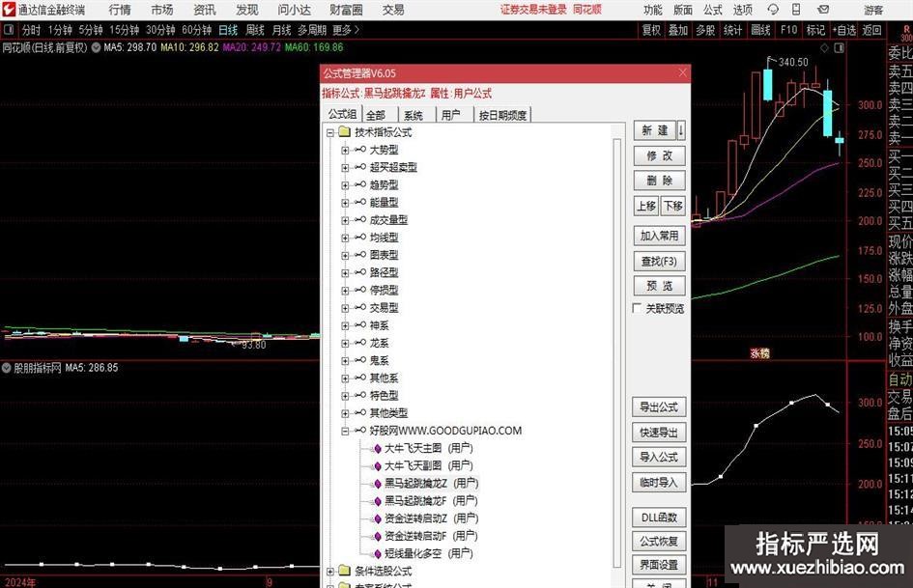This screenshot has height=588, width=913.
Task: Open 界面设置 in formula manager
Action: [x=659, y=564]
